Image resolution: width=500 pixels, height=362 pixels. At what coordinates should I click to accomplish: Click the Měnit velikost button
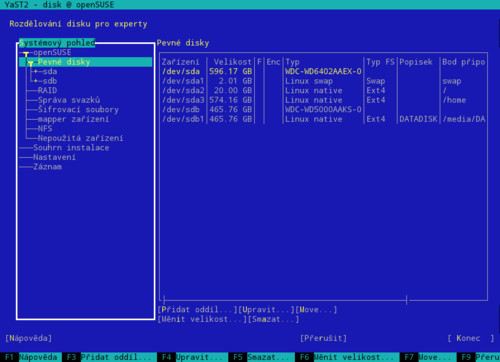tap(202, 319)
